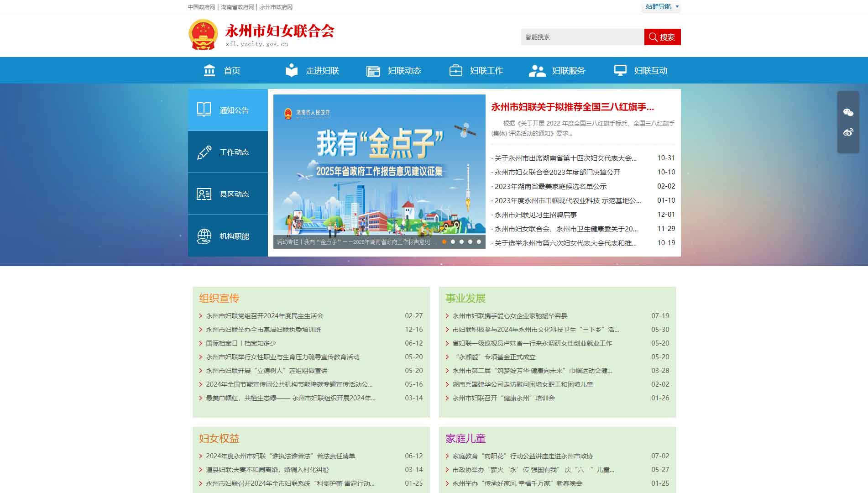The width and height of the screenshot is (868, 493).
Task: Open the 妇联服务 menu item
Action: [569, 70]
